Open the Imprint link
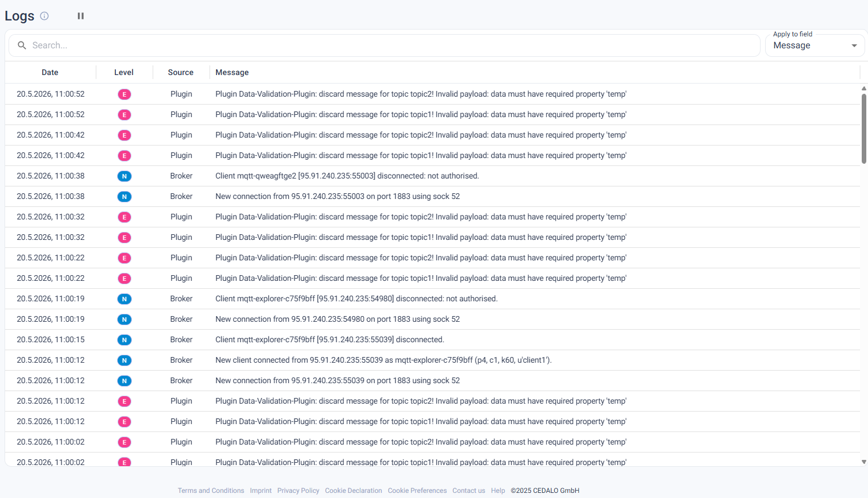 [x=261, y=491]
